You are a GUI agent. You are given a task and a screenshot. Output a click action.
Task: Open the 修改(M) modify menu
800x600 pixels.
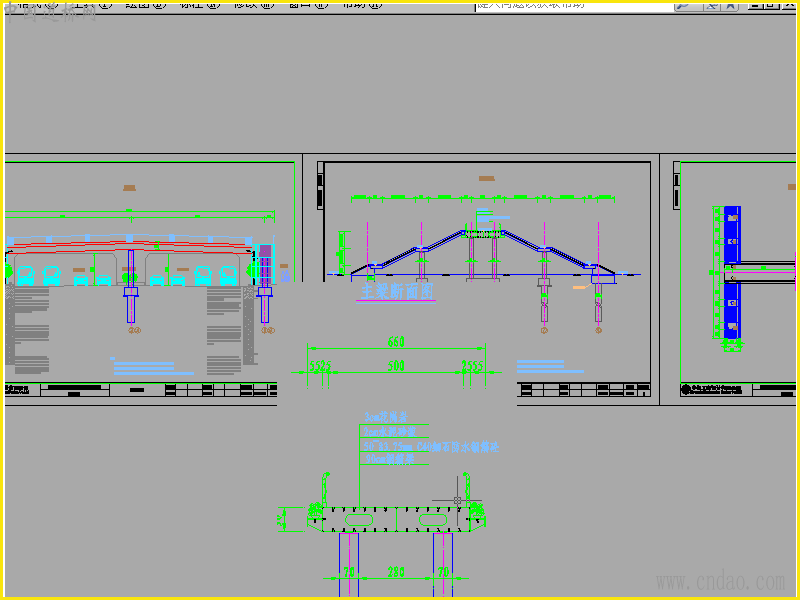[254, 4]
